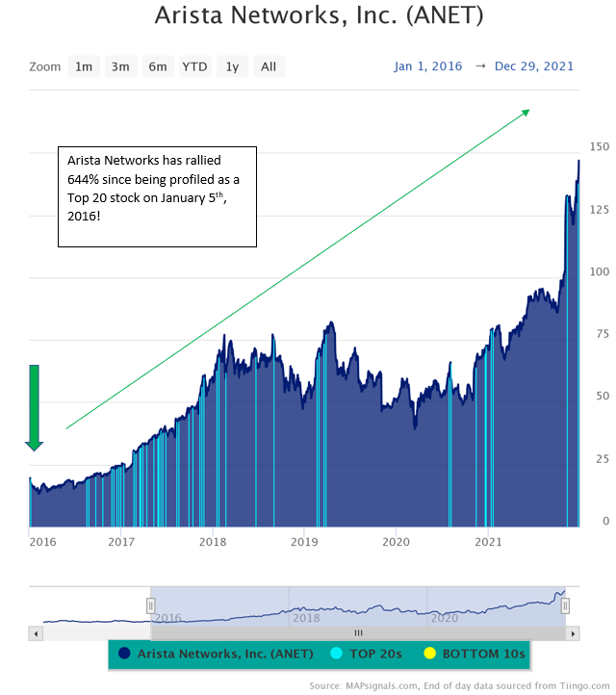Edit the end date Dec 29, 2021
The image size is (616, 695).
(534, 66)
